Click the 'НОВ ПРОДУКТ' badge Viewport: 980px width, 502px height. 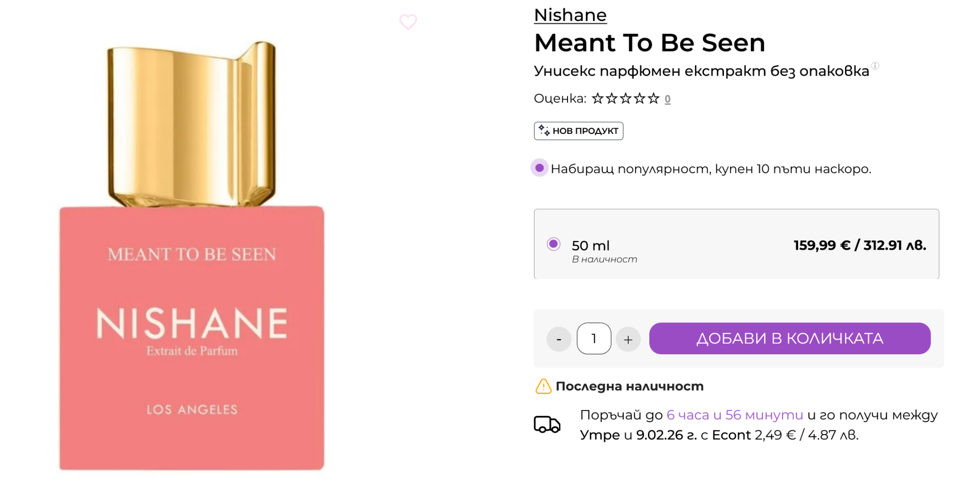(585, 131)
